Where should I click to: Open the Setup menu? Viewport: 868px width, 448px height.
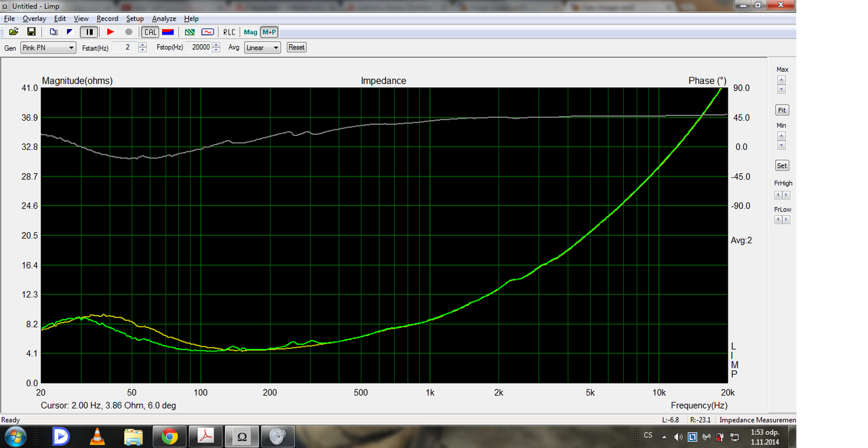click(x=135, y=18)
